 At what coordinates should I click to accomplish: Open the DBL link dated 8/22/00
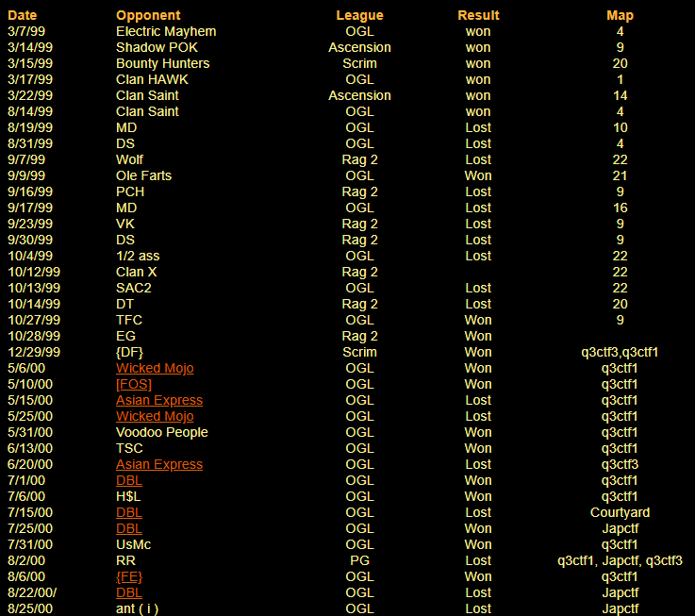(129, 592)
